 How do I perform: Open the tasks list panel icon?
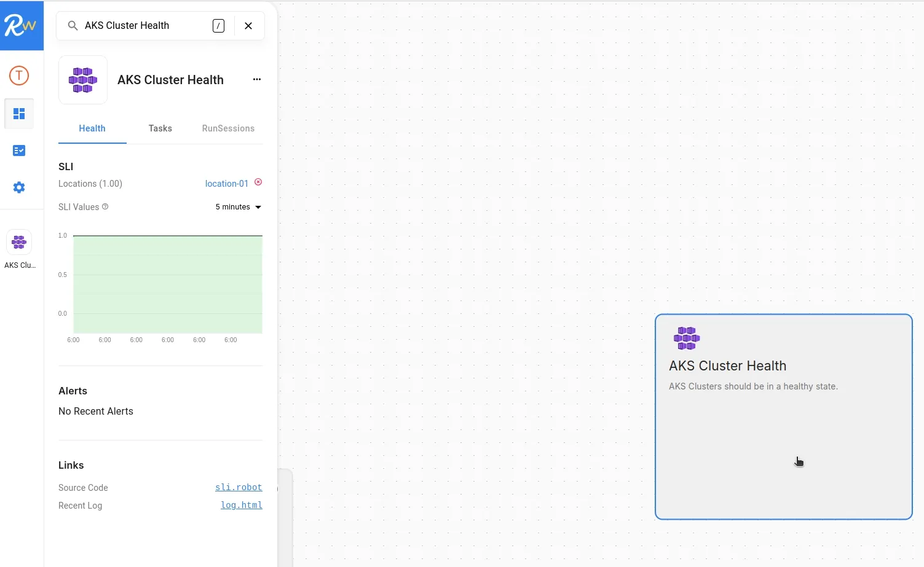[18, 150]
